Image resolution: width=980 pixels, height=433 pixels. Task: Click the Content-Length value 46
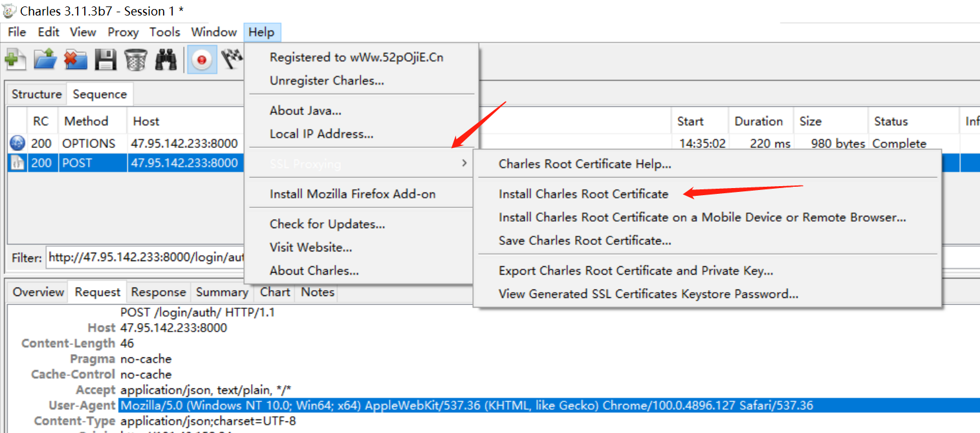127,343
